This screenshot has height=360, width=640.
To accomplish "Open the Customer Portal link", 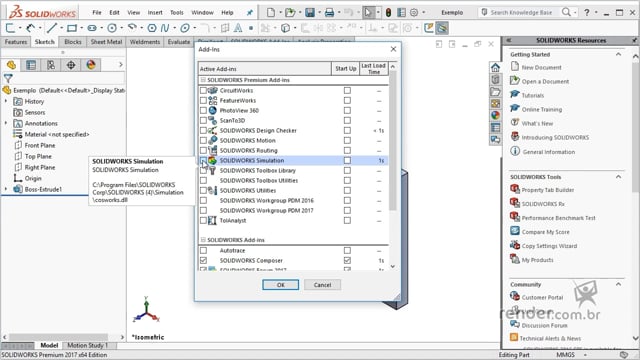I will [x=542, y=298].
